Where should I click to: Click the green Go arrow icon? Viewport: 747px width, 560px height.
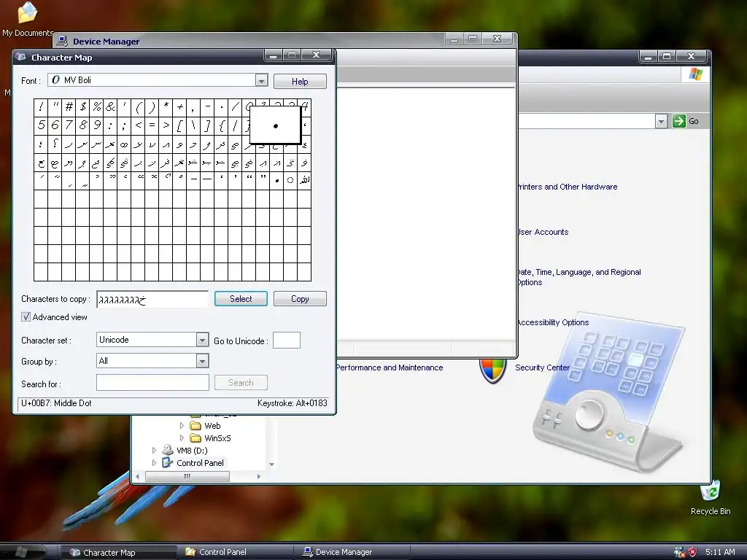(678, 121)
